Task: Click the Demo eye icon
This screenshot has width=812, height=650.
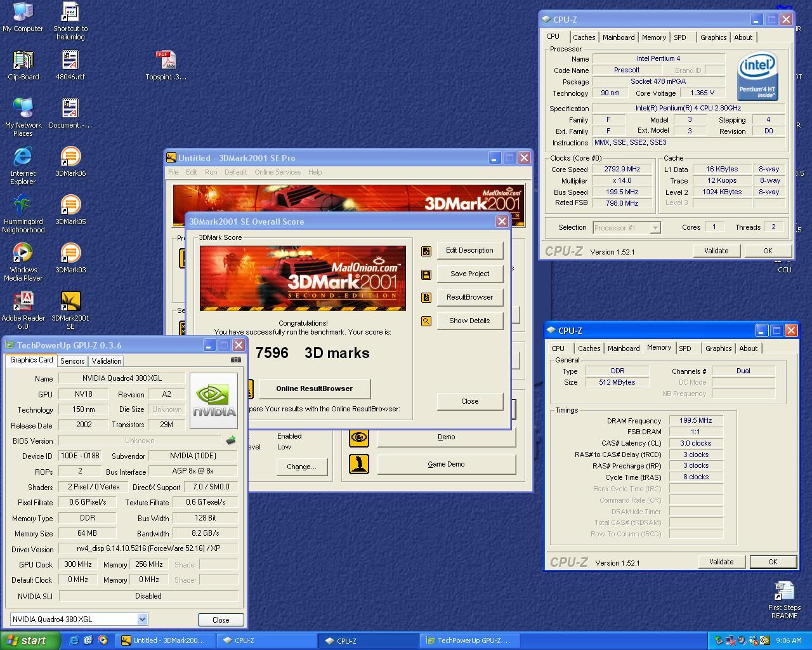Action: point(359,437)
